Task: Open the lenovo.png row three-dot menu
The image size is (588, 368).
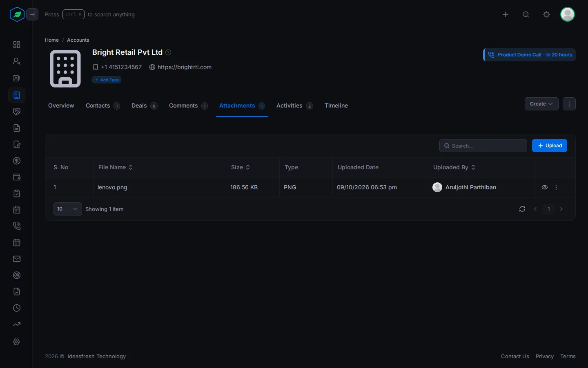Action: pos(556,187)
